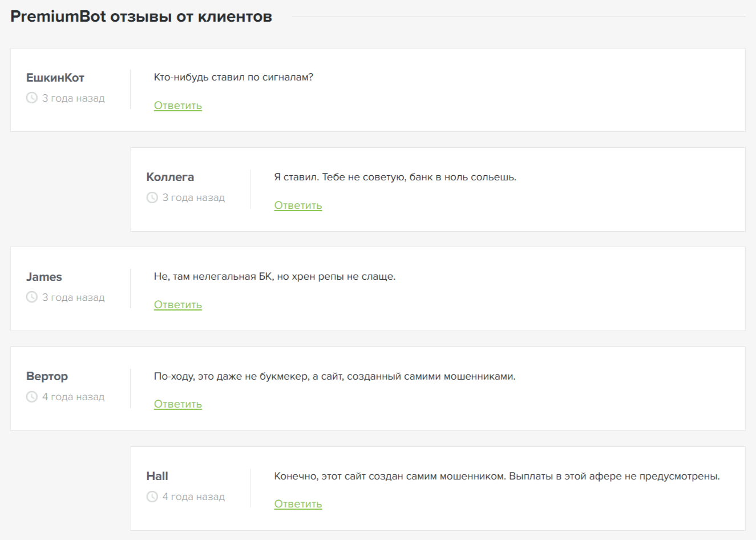Viewport: 756px width, 540px height.
Task: Click the clock icon under Hall's name
Action: tap(152, 497)
